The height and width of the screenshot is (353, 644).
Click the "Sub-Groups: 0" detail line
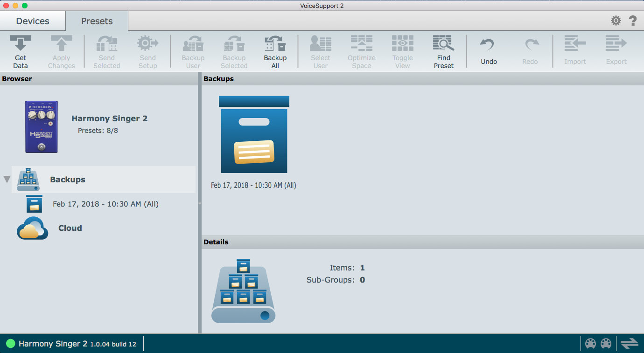(x=336, y=280)
